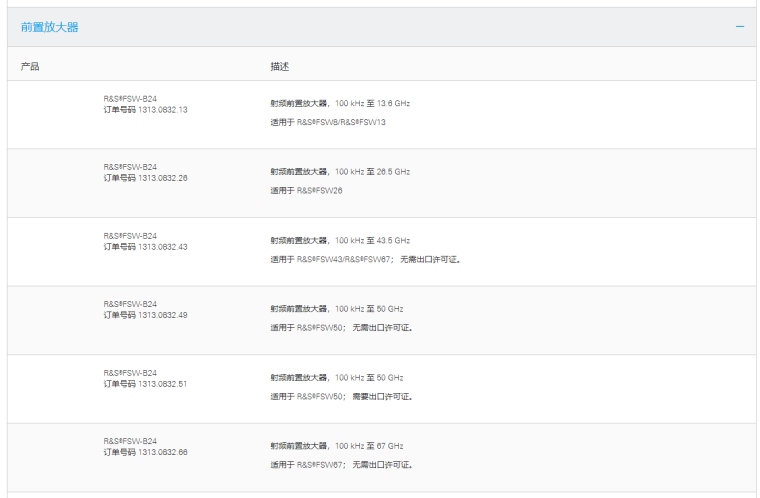
Task: Click the 适用于 R&S FSW8/R&S FSW13 note
Action: [x=328, y=121]
